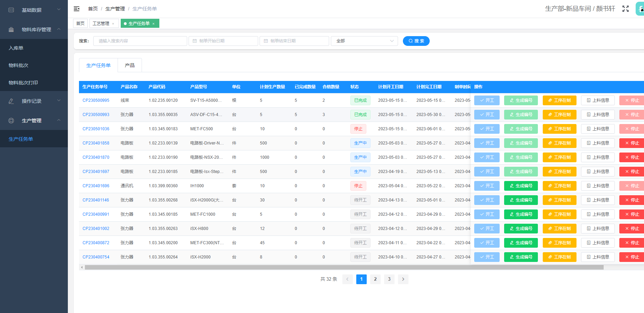Click 生产管理 in the breadcrumb
Screen dimensions: 644x313
click(115, 9)
